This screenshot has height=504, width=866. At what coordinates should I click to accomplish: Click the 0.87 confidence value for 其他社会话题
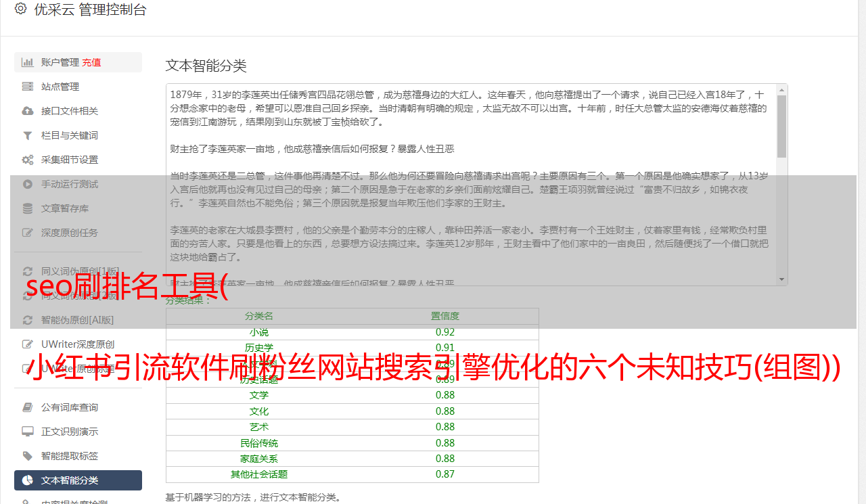click(x=445, y=474)
